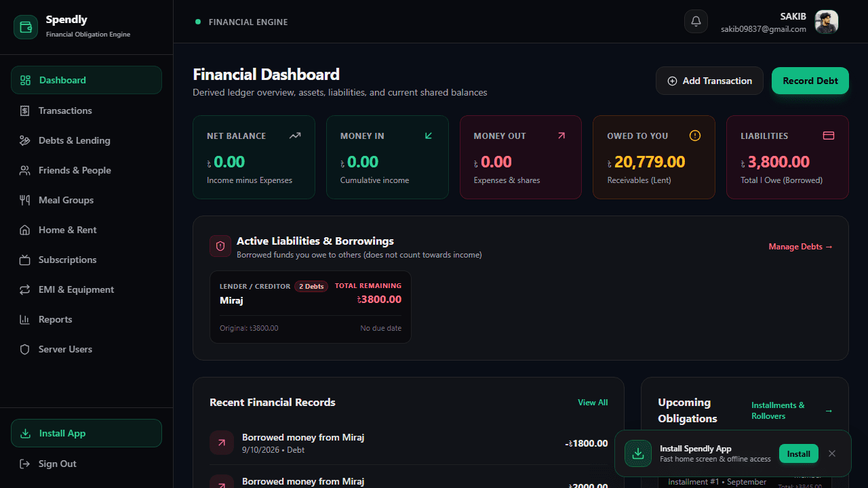Image resolution: width=868 pixels, height=488 pixels.
Task: Click the Add Transaction button
Action: pyautogui.click(x=709, y=81)
